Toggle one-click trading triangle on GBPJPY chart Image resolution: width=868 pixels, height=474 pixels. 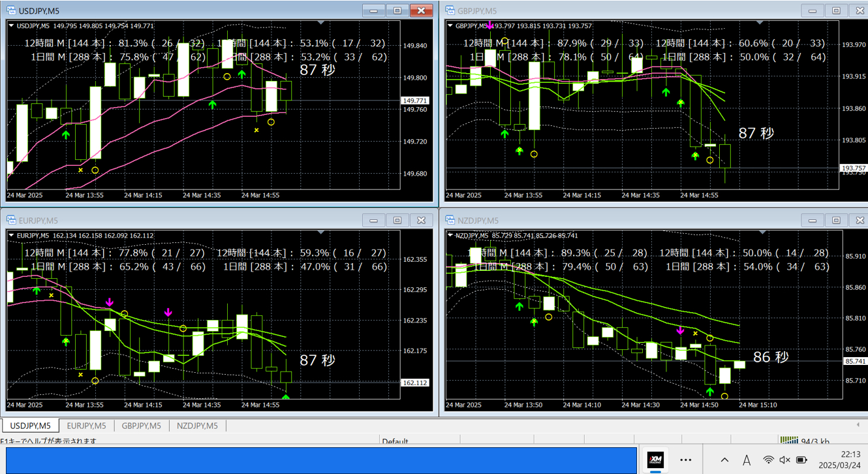click(x=450, y=26)
